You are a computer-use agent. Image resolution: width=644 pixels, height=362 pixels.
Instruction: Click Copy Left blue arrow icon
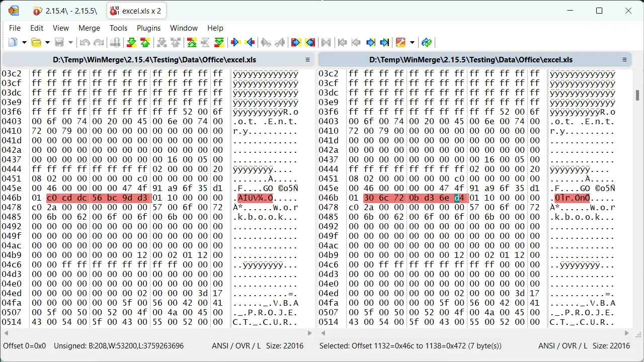tap(249, 43)
